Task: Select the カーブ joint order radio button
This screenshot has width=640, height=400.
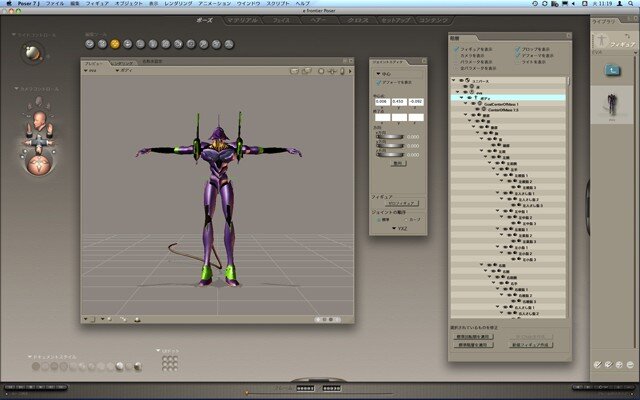Action: 406,220
